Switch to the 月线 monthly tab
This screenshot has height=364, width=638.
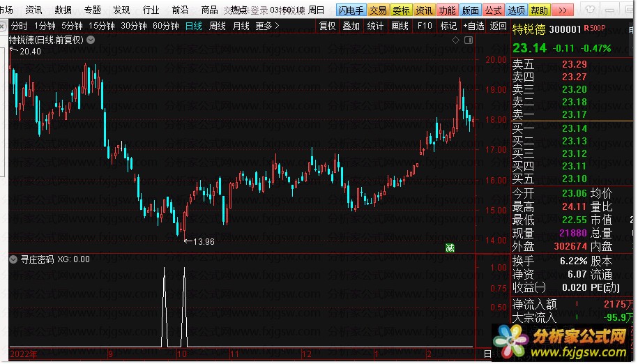[241, 26]
